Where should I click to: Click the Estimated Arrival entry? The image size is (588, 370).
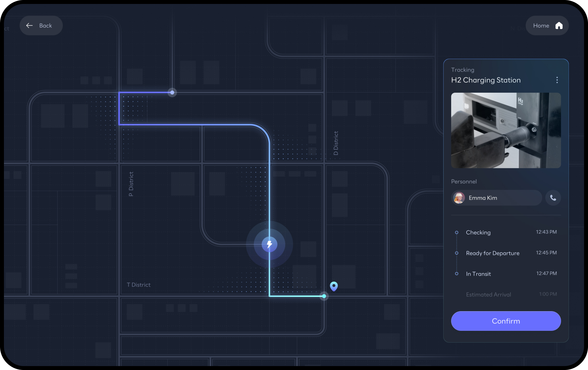click(x=488, y=294)
